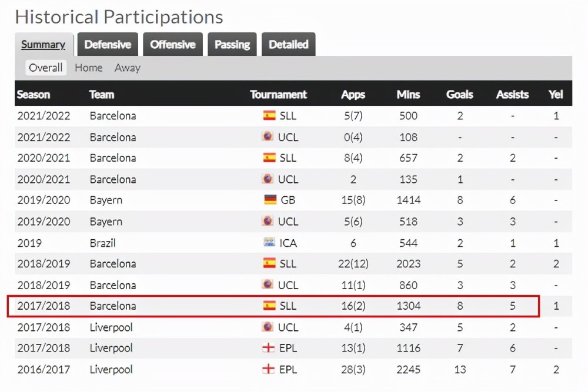Sort table by Assists column header
Image resolution: width=588 pixels, height=392 pixels.
pos(512,95)
